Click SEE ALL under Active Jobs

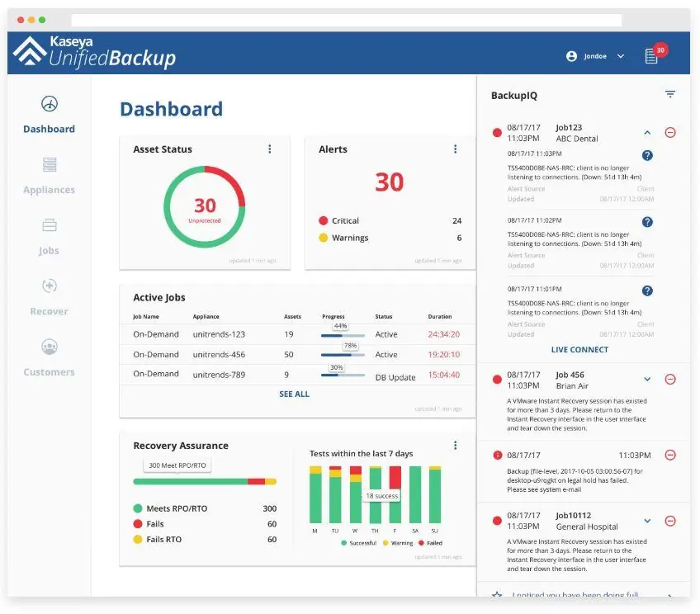[x=294, y=394]
